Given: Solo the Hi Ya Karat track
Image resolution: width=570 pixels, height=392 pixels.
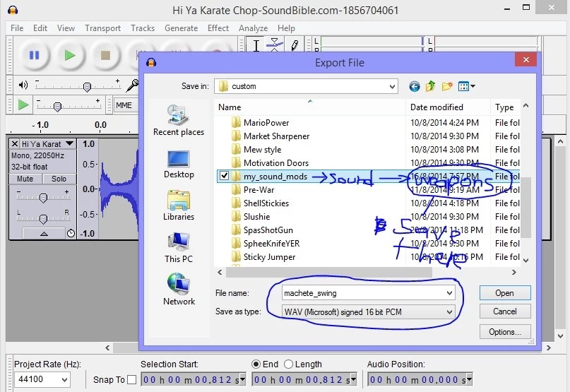Looking at the screenshot, I should tap(59, 179).
